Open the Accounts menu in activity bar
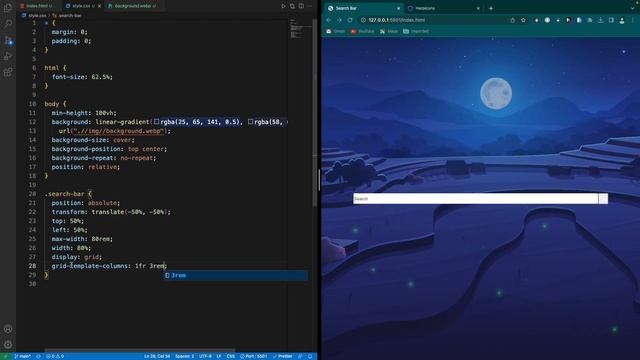640x360 pixels. (x=8, y=329)
